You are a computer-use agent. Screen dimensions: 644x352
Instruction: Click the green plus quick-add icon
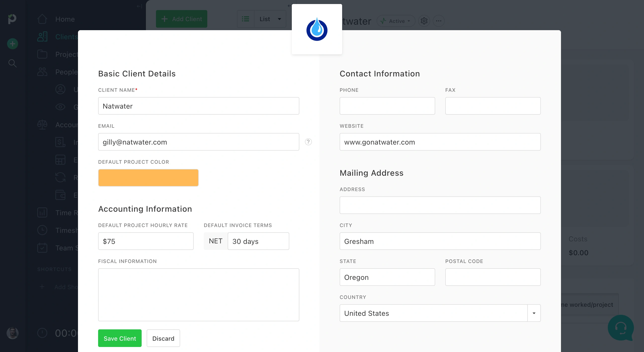point(12,44)
